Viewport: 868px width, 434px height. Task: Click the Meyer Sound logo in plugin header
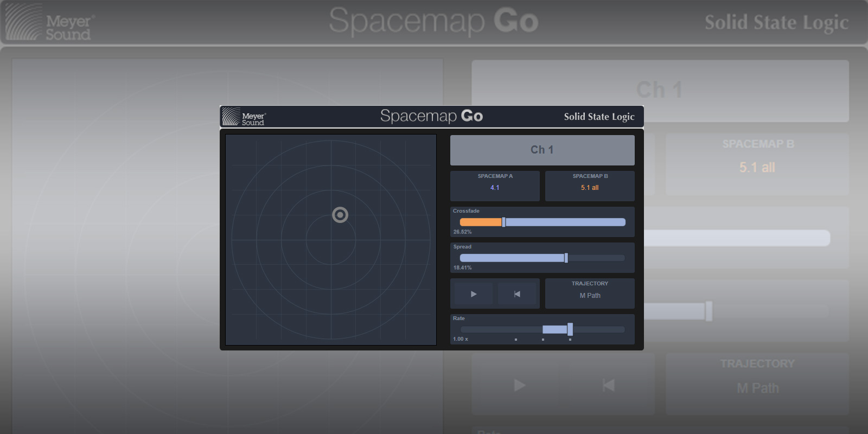tap(244, 117)
